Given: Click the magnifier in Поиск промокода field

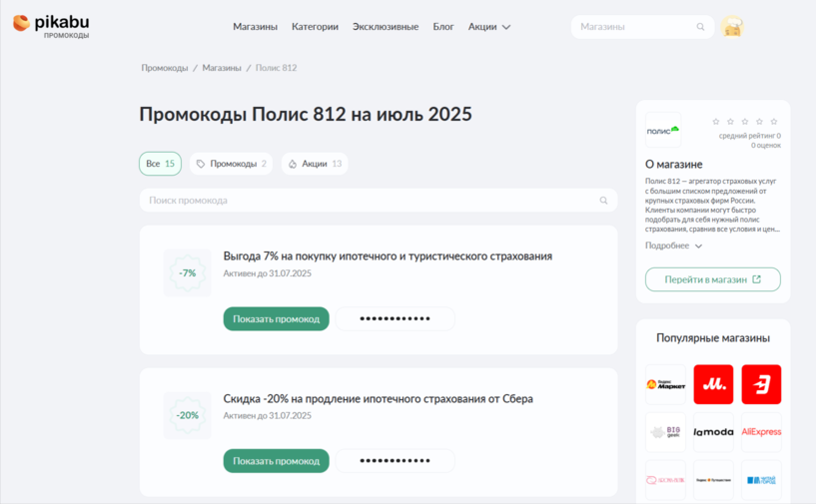Looking at the screenshot, I should [603, 201].
